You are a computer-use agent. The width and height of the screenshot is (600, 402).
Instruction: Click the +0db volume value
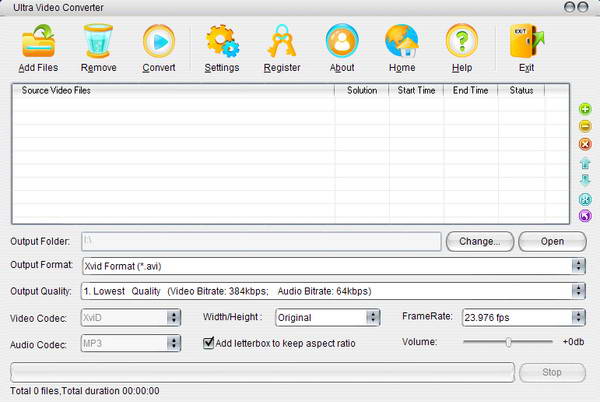[573, 342]
